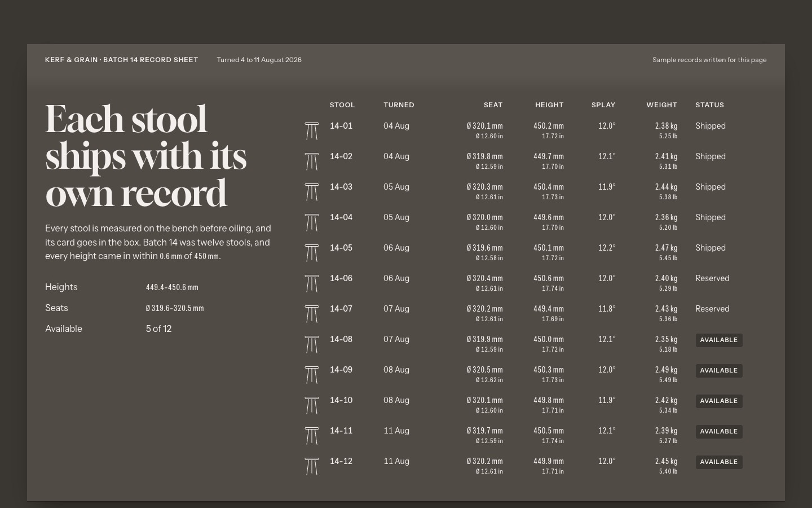The width and height of the screenshot is (812, 508).
Task: Select the 'Reserved' status on row 14-07
Action: (712, 309)
